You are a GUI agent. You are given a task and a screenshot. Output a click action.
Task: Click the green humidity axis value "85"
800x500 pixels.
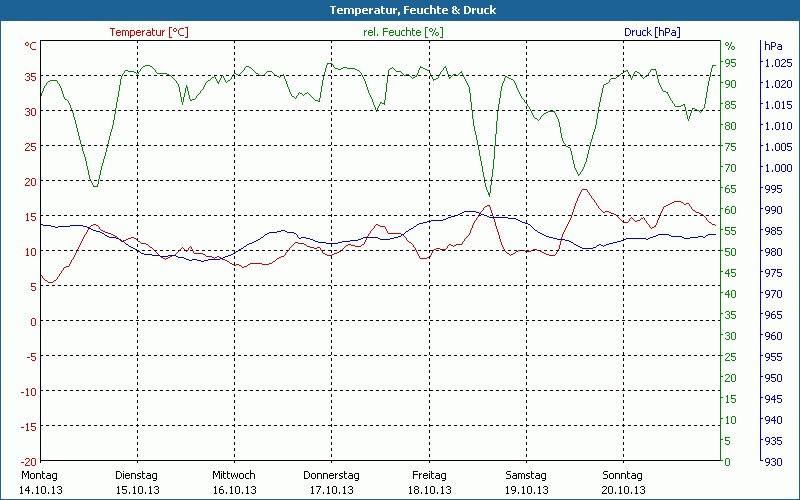(x=731, y=105)
